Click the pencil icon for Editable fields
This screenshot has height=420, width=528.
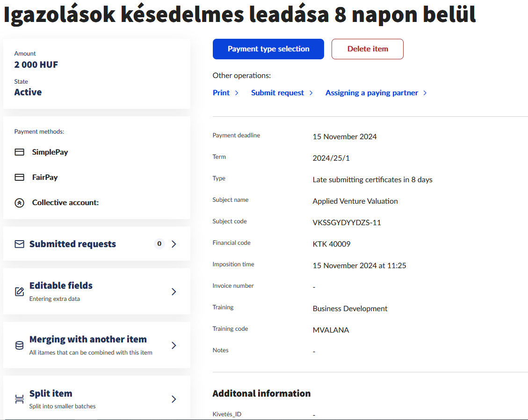coord(19,292)
